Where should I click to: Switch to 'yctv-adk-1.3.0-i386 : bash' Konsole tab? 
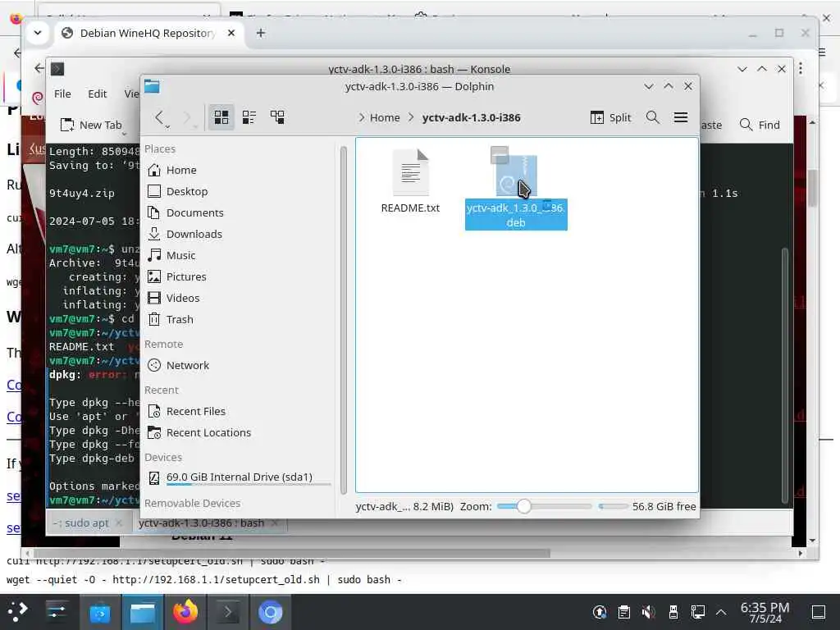coord(202,523)
